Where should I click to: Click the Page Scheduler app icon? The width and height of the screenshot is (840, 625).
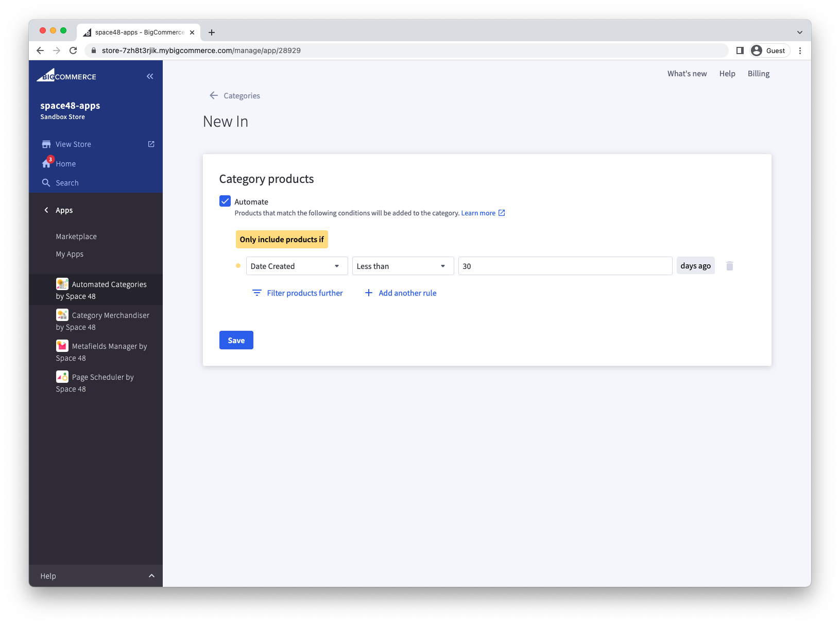(62, 377)
